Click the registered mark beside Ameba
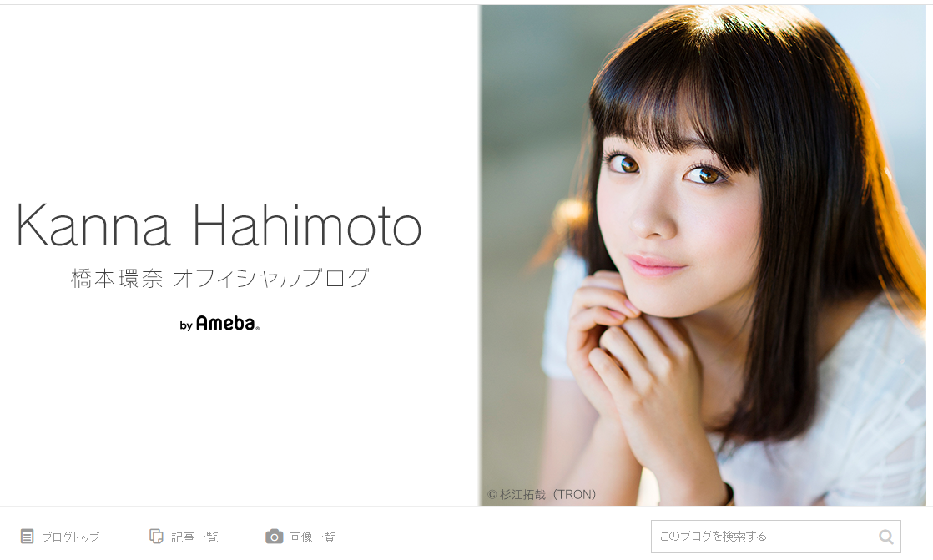 click(258, 329)
